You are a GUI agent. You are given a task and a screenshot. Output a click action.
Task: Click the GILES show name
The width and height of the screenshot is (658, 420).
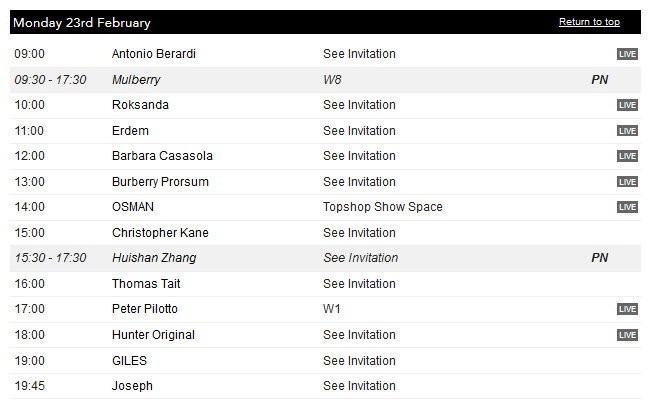pos(129,361)
